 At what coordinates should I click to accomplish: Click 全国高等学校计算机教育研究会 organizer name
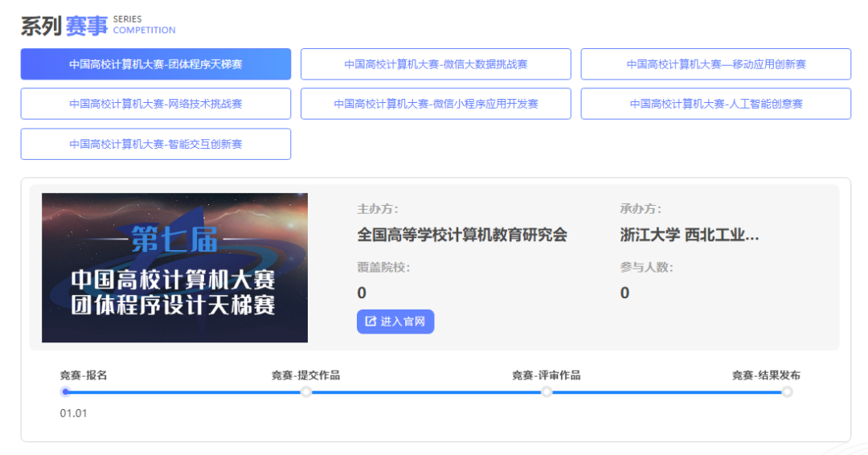[x=462, y=235]
